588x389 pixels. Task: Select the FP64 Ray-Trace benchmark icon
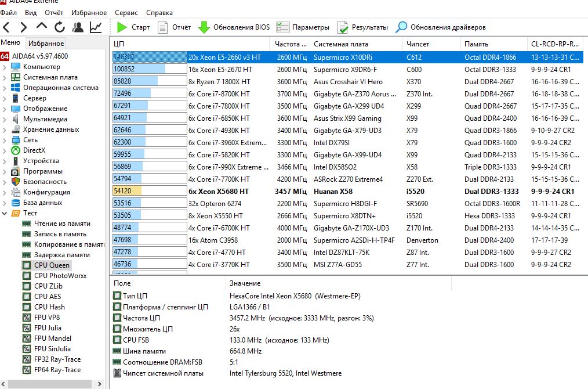pos(26,370)
